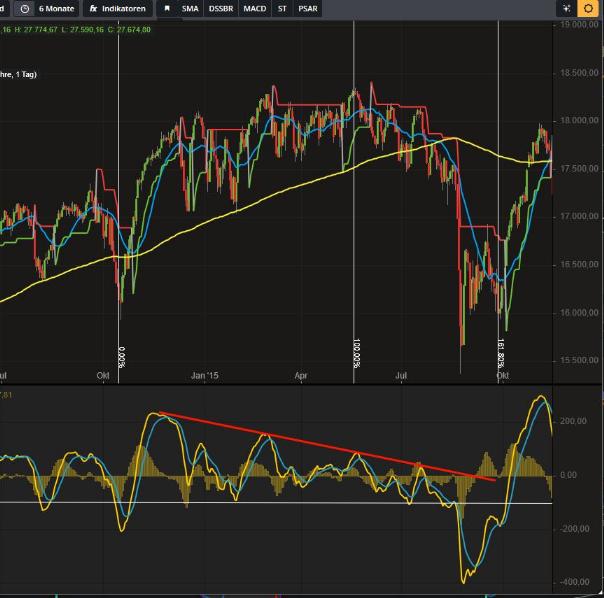The width and height of the screenshot is (604, 598).
Task: Select the PSAR indicator button
Action: tap(308, 8)
